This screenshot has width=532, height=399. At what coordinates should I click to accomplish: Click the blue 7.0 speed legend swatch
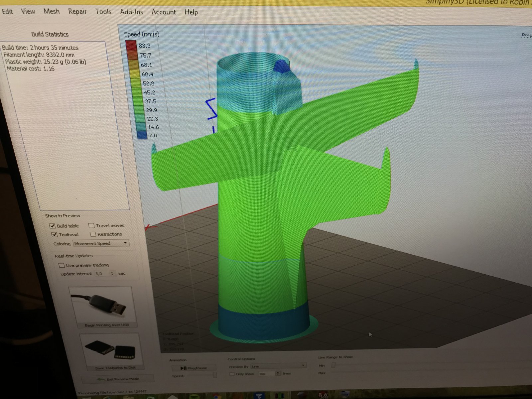142,135
